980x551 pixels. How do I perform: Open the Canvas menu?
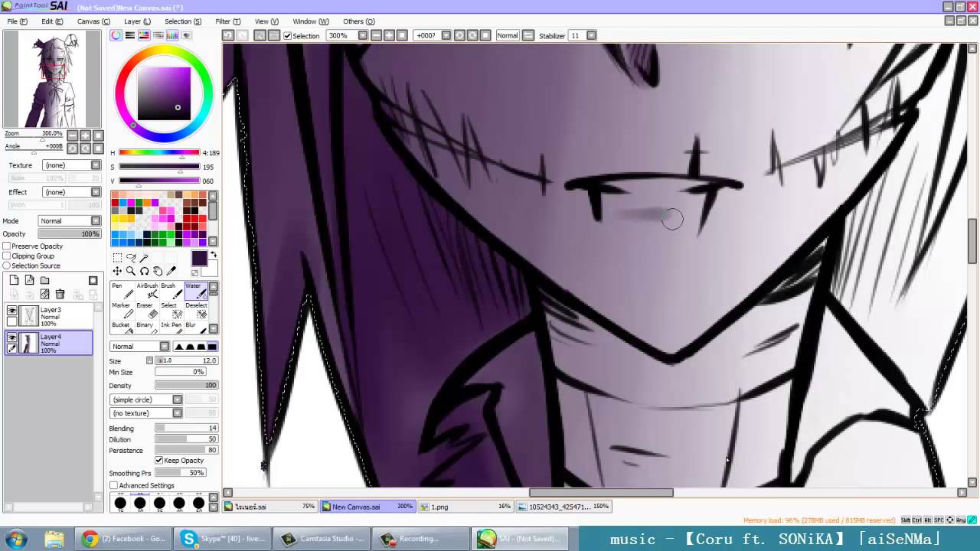pyautogui.click(x=93, y=21)
